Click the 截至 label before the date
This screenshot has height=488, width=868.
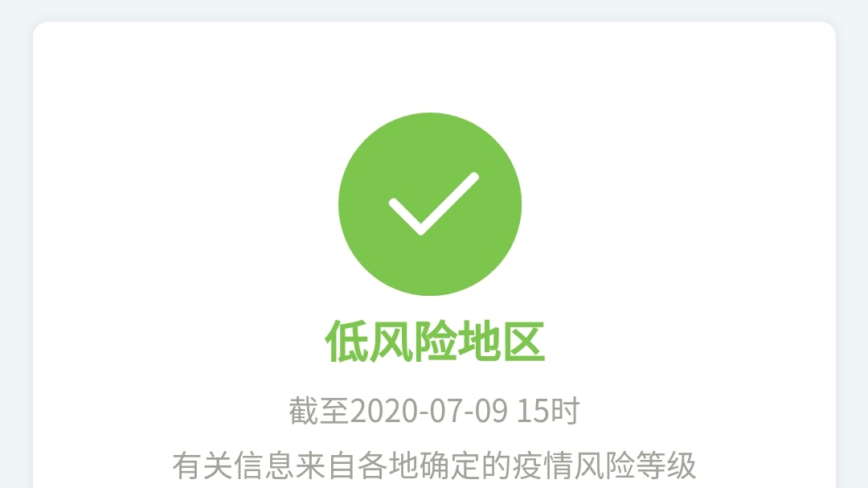(319, 411)
